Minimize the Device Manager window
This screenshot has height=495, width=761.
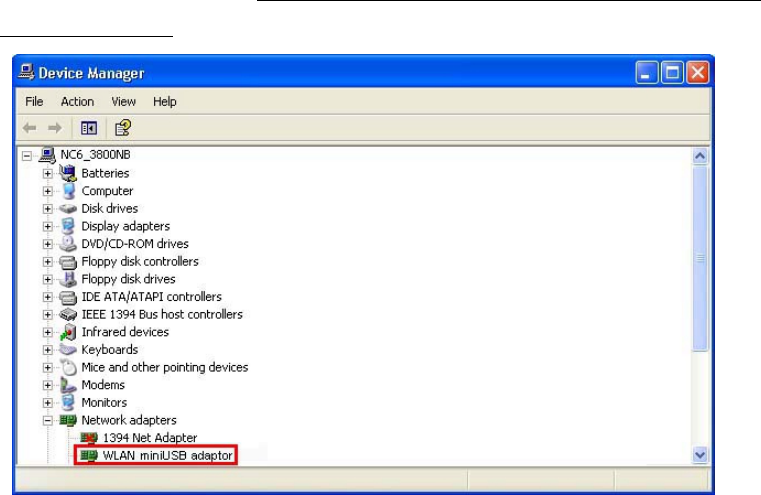646,73
